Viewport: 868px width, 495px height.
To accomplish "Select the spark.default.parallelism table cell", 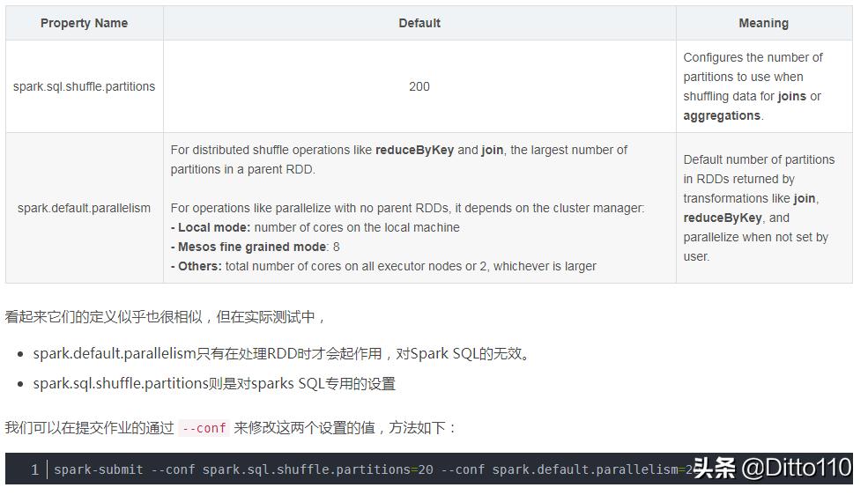I will pos(84,208).
